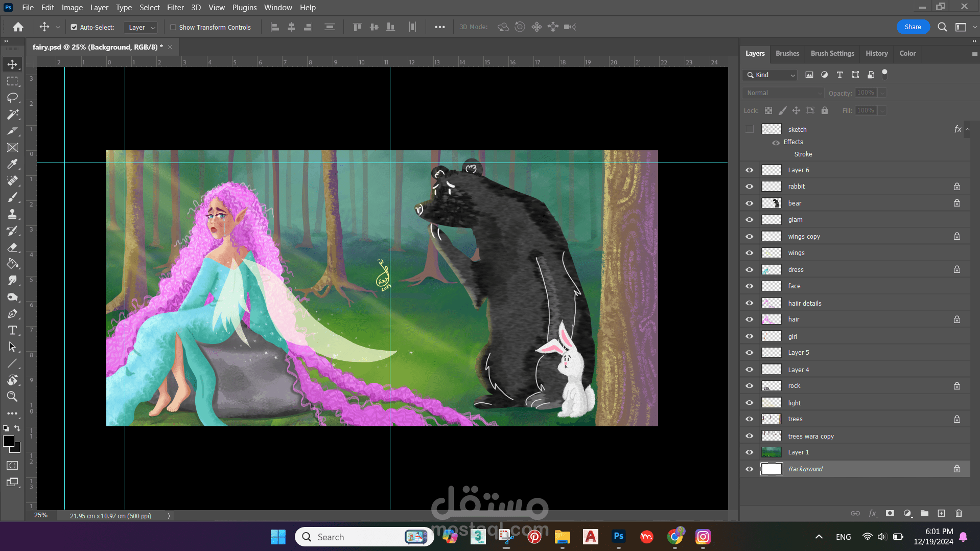Image resolution: width=980 pixels, height=551 pixels.
Task: Uncheck the Auto-Select checkbox
Action: pyautogui.click(x=74, y=28)
